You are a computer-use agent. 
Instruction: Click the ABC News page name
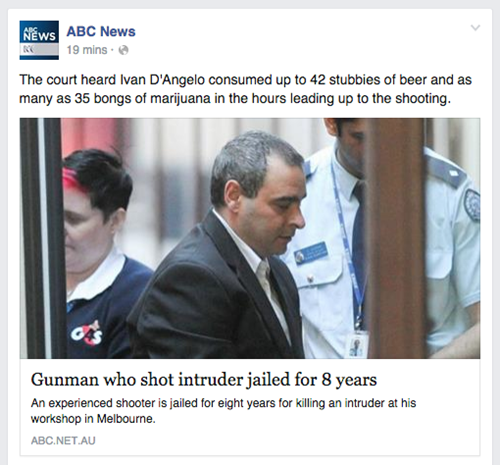coord(101,31)
